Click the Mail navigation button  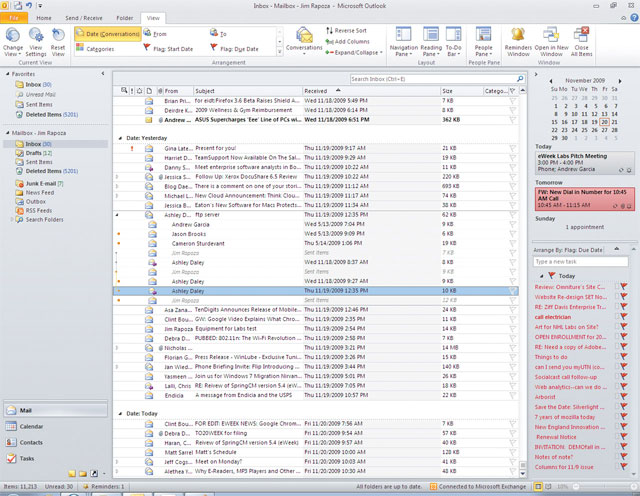tap(56, 410)
